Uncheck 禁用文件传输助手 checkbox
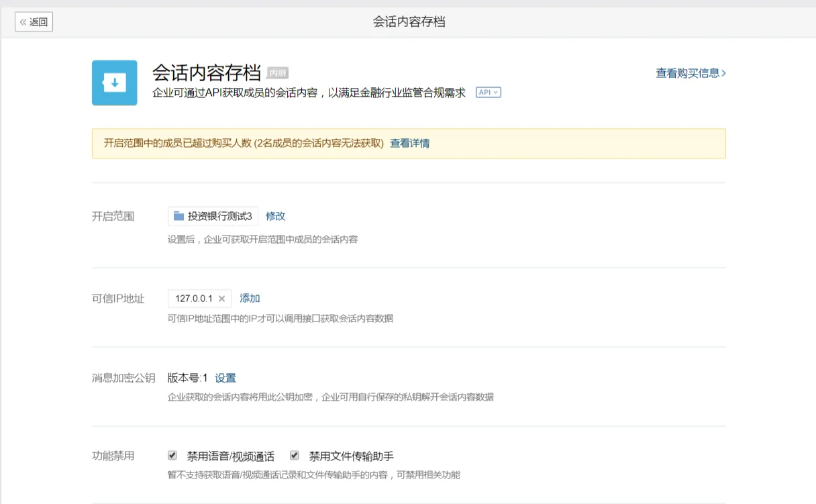The width and height of the screenshot is (816, 504). [294, 456]
